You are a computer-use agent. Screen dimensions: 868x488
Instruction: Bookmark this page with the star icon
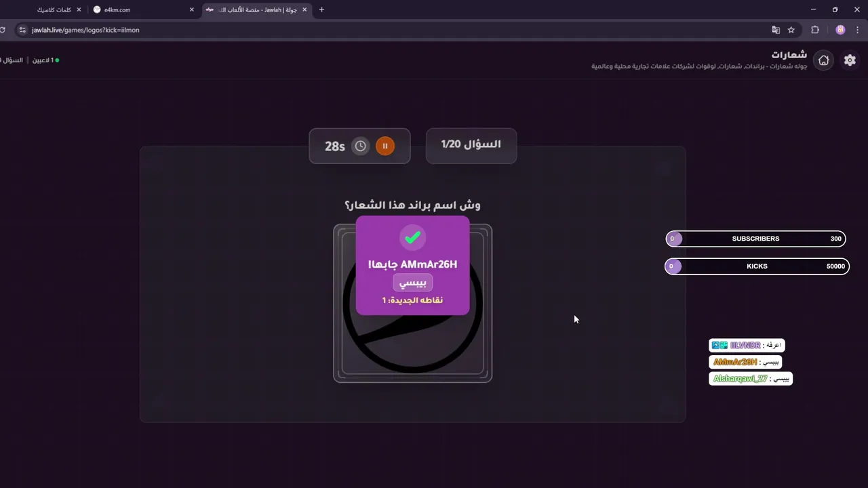coord(791,30)
